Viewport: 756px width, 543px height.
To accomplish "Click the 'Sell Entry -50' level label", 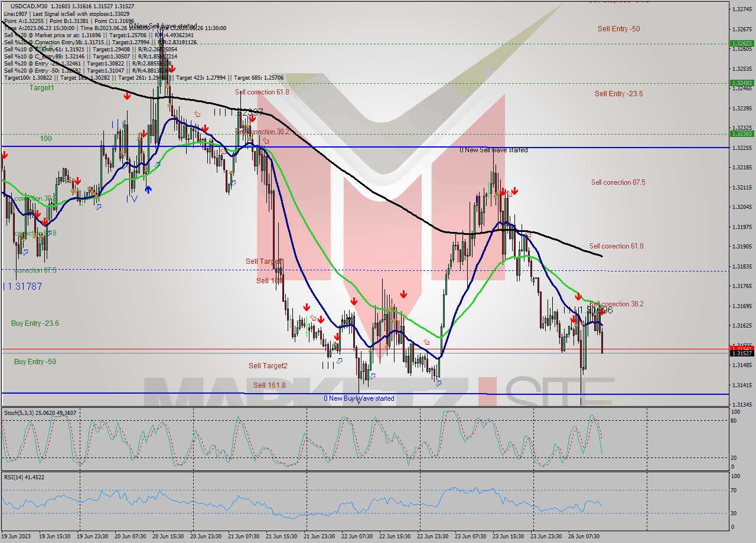I will (x=618, y=29).
